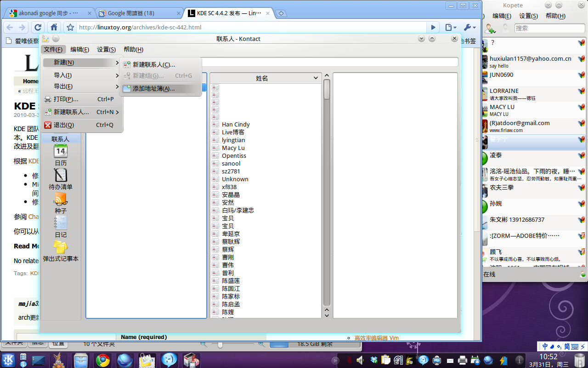Open the Dropbox icon in system tray
Viewport: 588px width, 368px height.
pyautogui.click(x=374, y=360)
